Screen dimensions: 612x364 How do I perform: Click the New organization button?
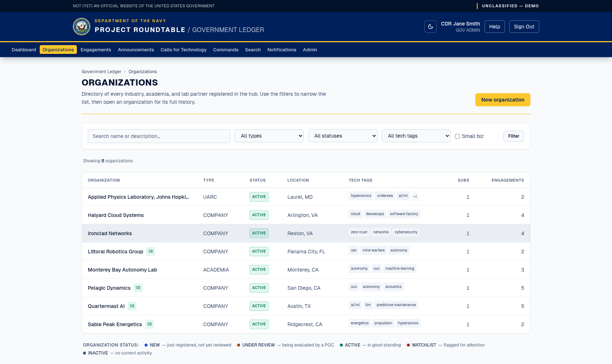pos(503,100)
